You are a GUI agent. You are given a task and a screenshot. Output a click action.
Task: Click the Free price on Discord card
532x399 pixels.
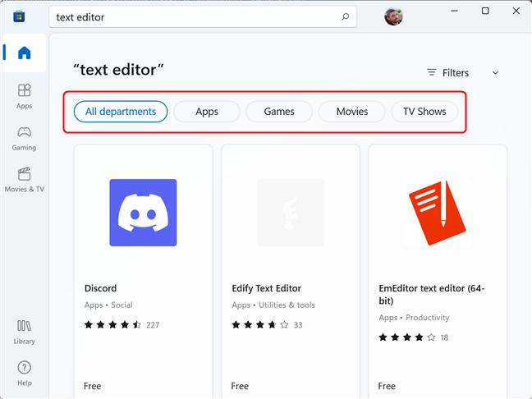point(92,386)
